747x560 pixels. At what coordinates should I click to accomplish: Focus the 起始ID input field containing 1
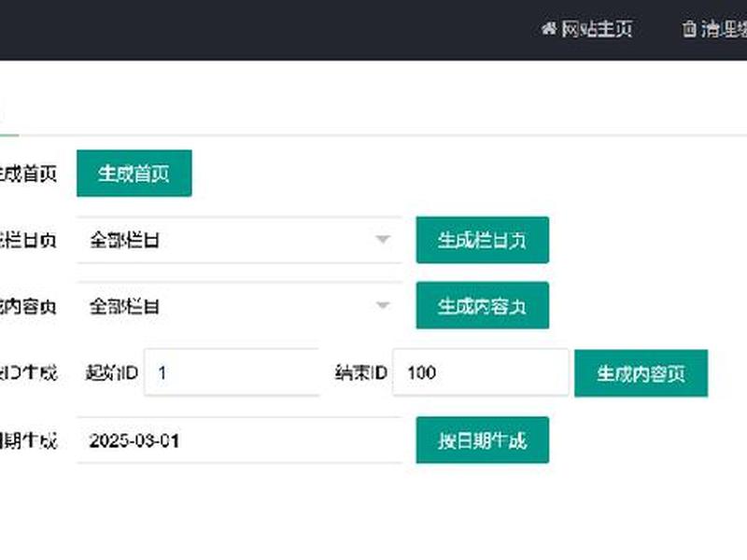click(x=232, y=372)
